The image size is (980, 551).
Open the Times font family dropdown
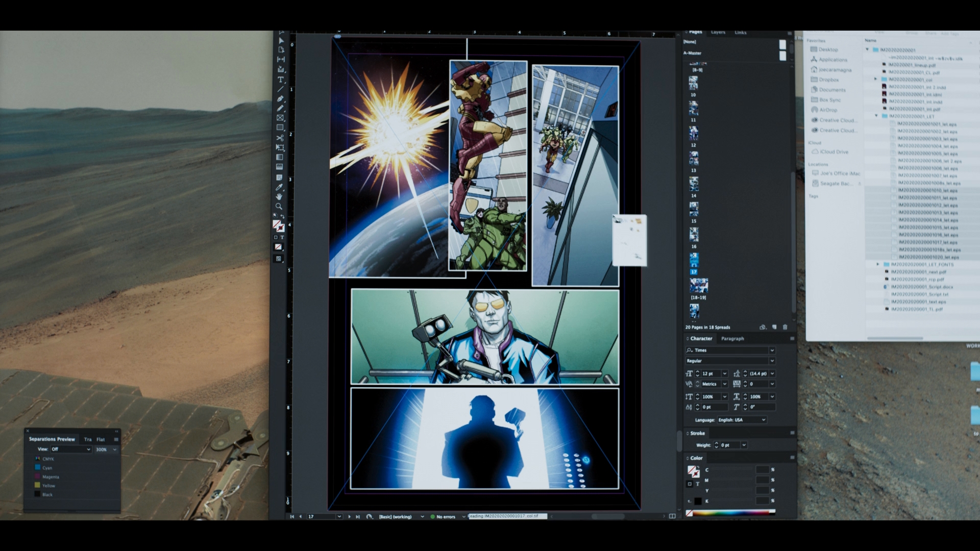coord(772,350)
